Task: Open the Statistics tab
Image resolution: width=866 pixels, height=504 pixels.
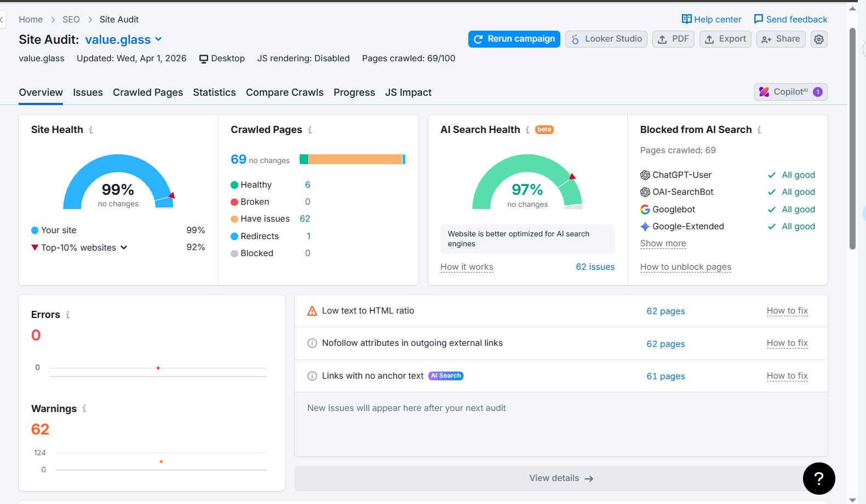Action: [x=214, y=92]
